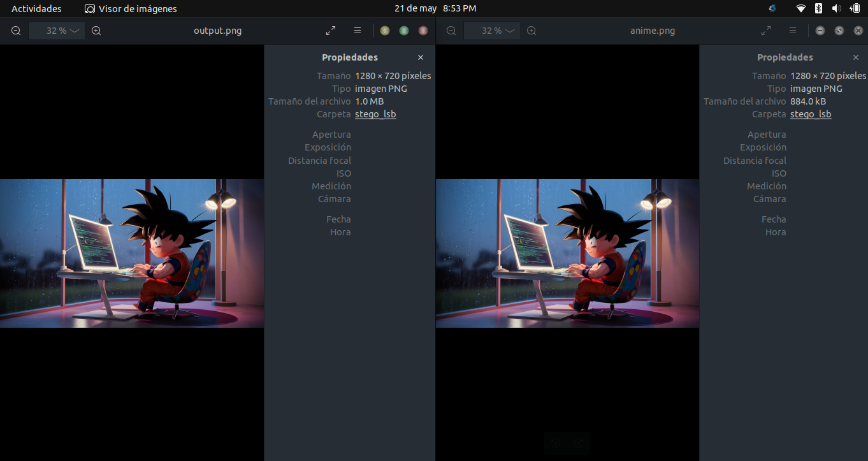This screenshot has height=461, width=868.
Task: Minimize the anime.png window
Action: click(x=820, y=31)
